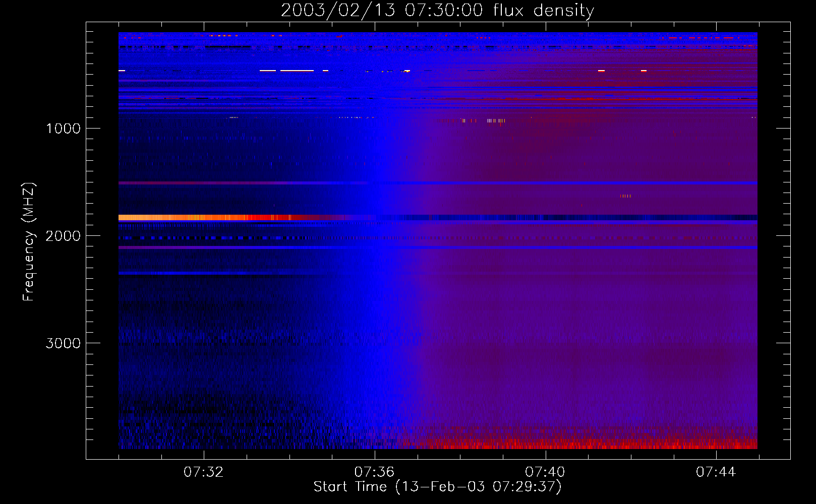Click the '2000' frequency tick label
Screen dimensions: 816x504
tap(63, 236)
